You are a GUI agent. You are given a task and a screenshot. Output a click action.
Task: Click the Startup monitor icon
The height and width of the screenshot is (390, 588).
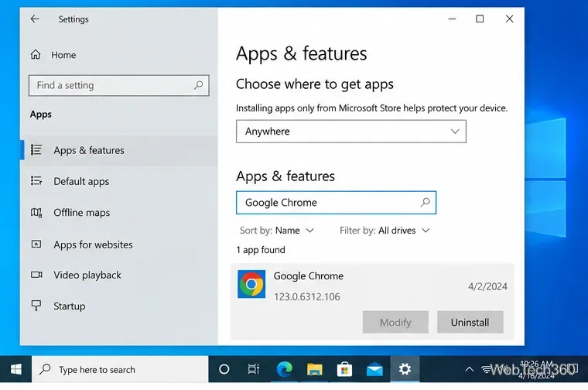pyautogui.click(x=36, y=305)
